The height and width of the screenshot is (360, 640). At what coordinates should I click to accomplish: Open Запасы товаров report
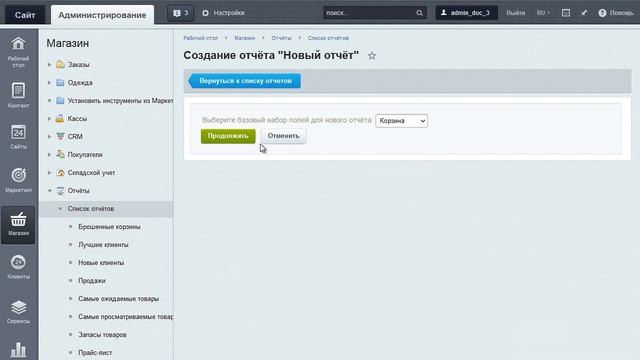pos(102,334)
